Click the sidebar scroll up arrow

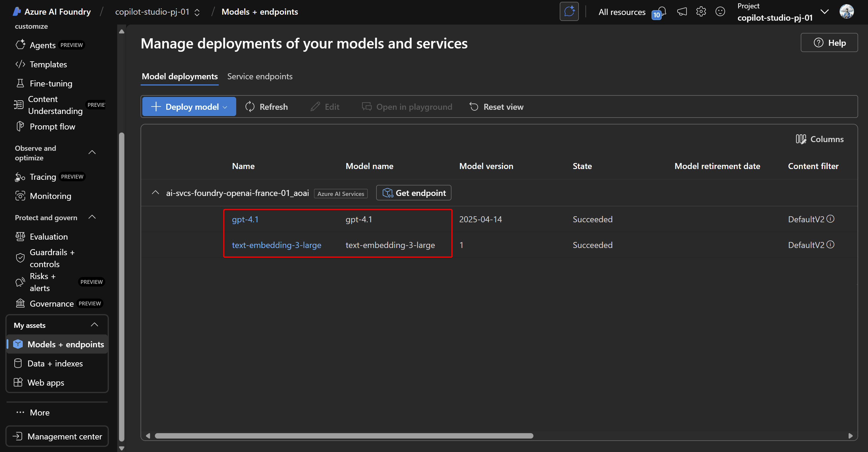click(x=122, y=32)
